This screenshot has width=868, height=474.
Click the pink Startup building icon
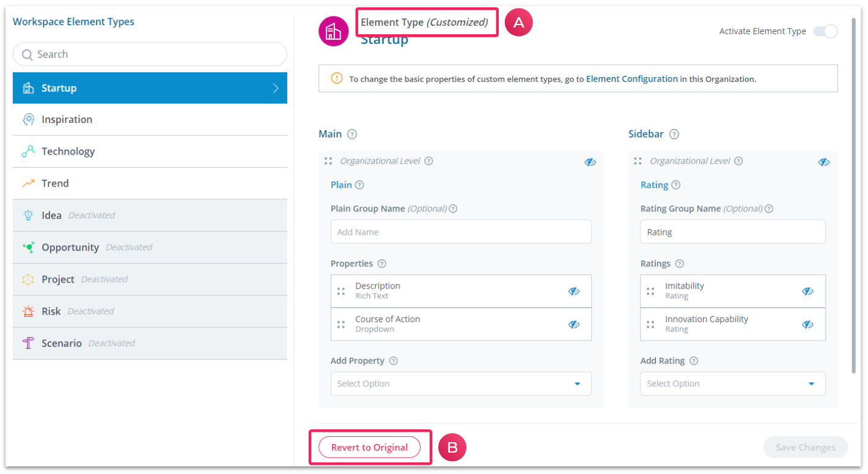(x=333, y=31)
